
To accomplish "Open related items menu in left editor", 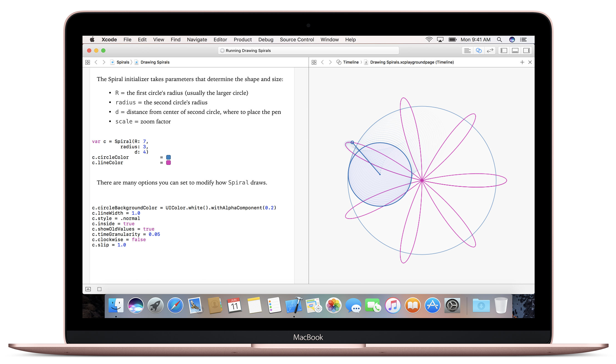I will pyautogui.click(x=87, y=62).
